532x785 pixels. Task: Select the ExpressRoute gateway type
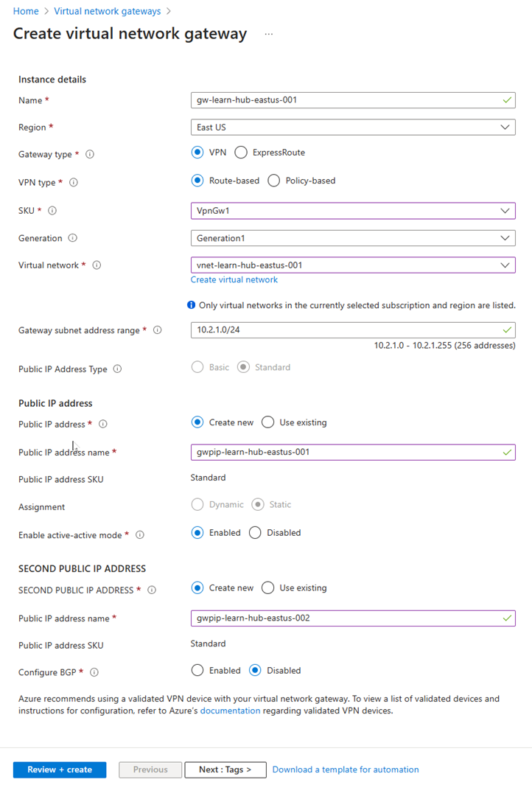point(241,153)
